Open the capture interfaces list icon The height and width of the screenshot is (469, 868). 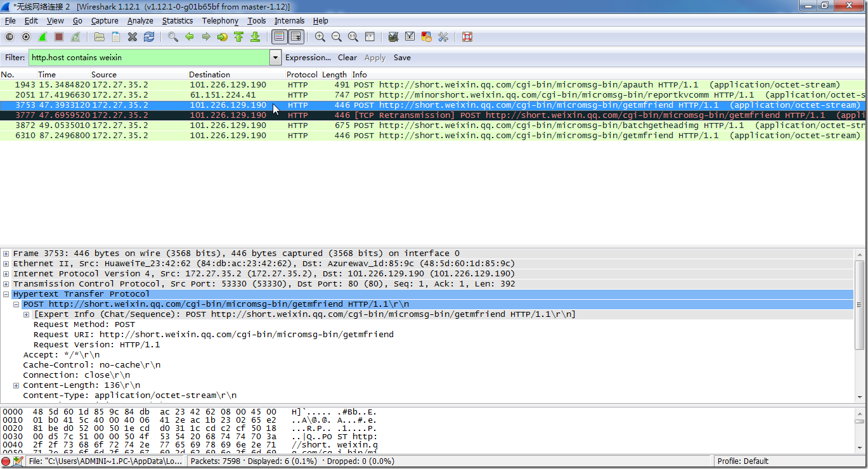pyautogui.click(x=10, y=37)
